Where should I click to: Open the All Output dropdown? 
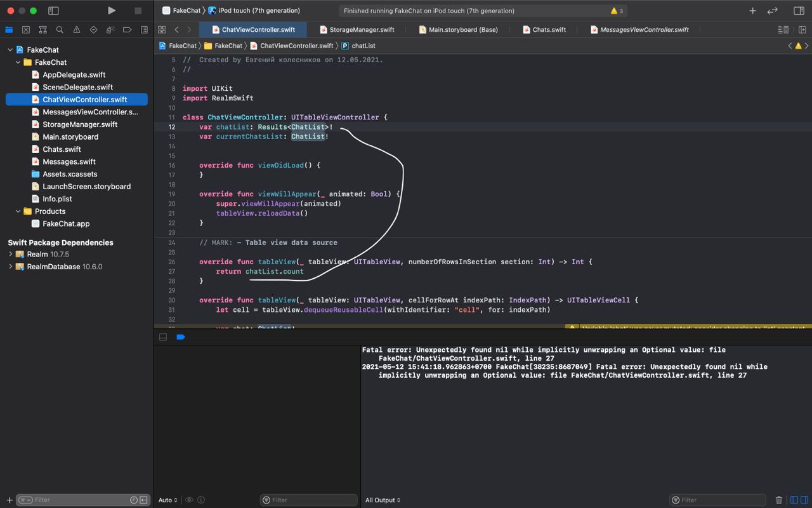point(383,500)
